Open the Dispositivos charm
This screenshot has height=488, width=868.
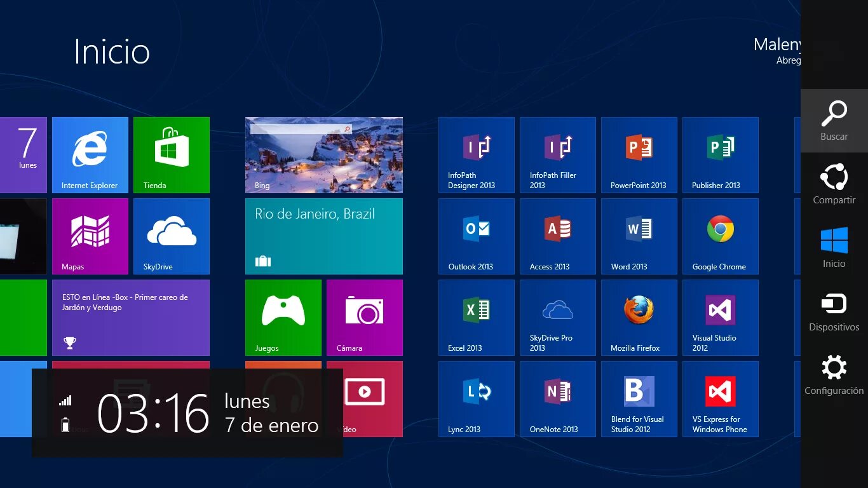(834, 311)
